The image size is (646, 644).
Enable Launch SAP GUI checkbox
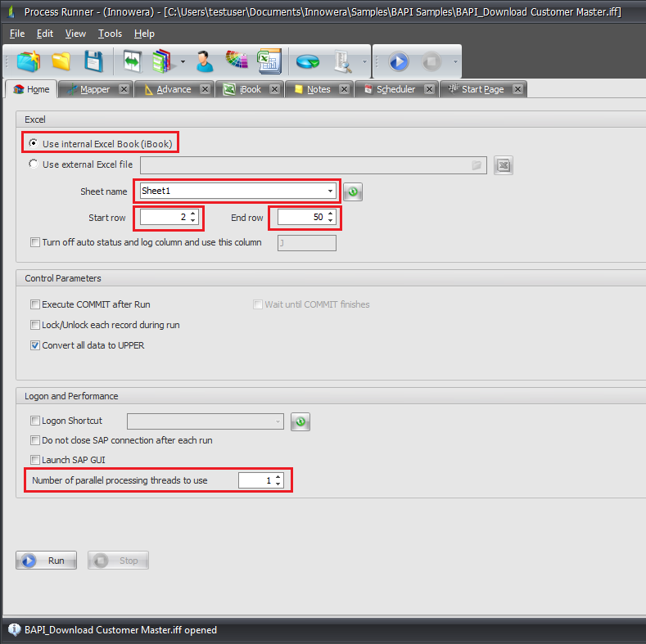tap(35, 460)
